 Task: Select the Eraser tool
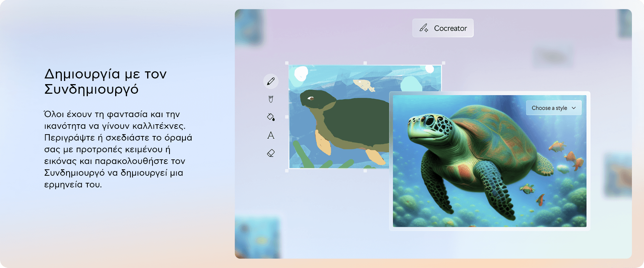(x=271, y=153)
